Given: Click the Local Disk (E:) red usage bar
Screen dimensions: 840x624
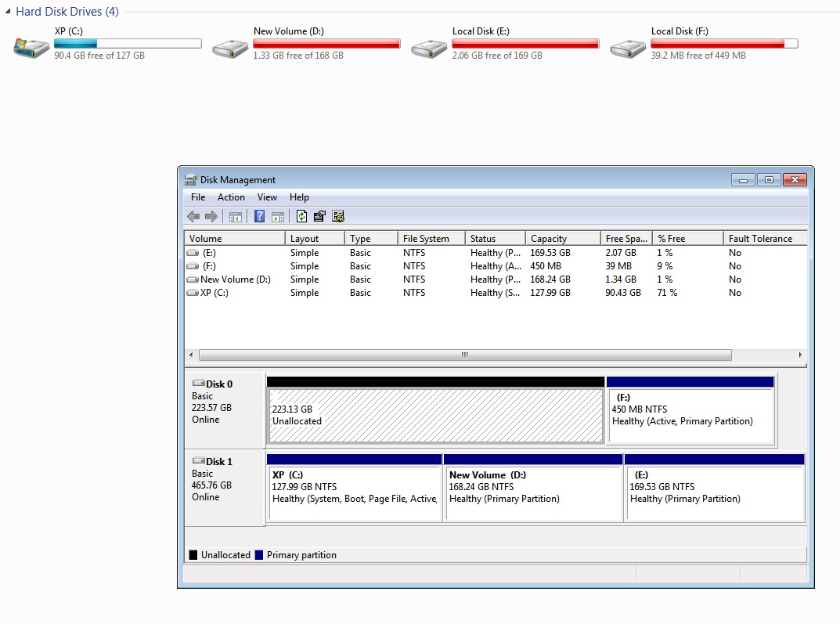Looking at the screenshot, I should pos(525,43).
